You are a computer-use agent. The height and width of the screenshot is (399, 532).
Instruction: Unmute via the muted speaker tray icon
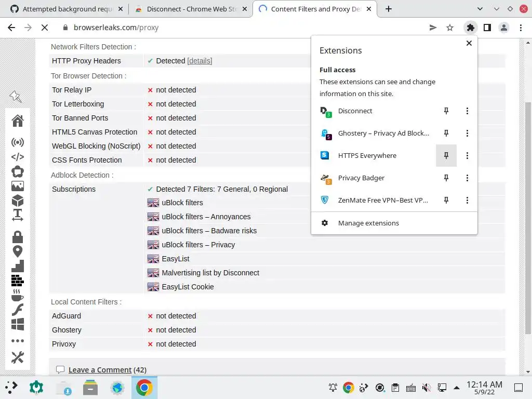coord(426,388)
